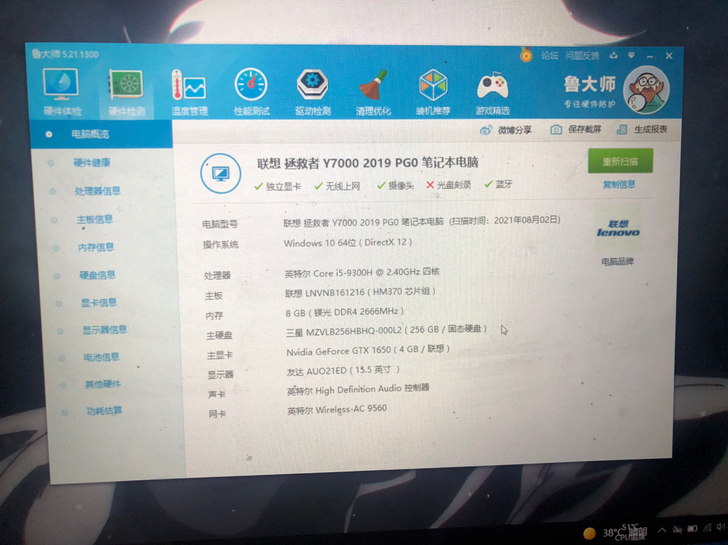
Task: Click the 电脑品牌 label
Action: pos(618,262)
